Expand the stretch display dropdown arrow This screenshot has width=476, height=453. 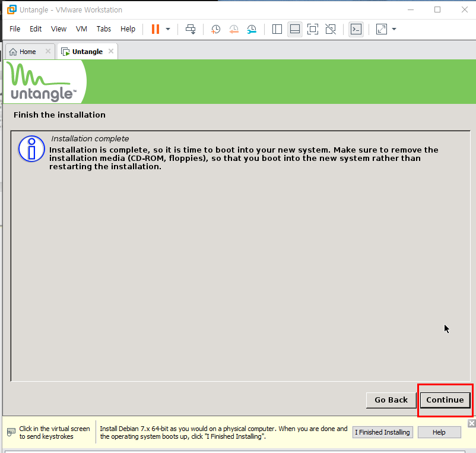pos(394,29)
